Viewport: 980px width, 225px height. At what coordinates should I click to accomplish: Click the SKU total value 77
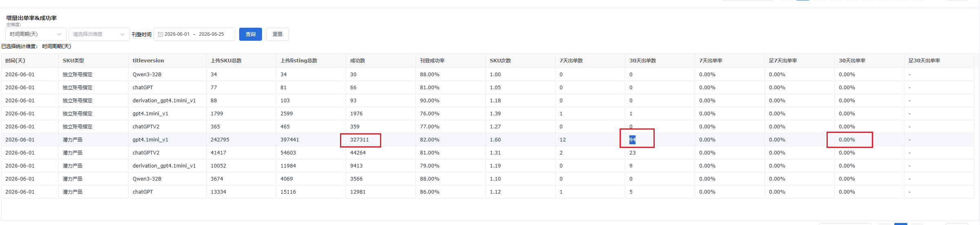[x=214, y=88]
